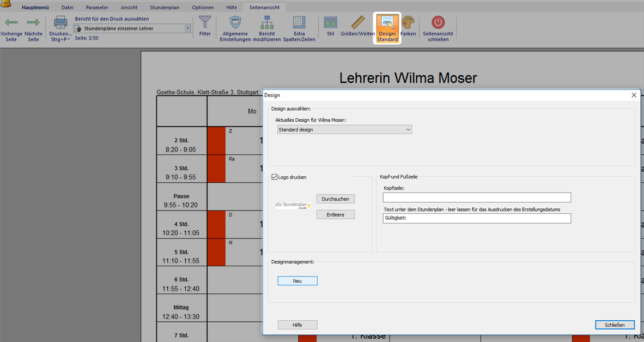Open the report selection dropdown for Stundenpläne
Viewport: 644px width, 342px height.
pyautogui.click(x=187, y=28)
